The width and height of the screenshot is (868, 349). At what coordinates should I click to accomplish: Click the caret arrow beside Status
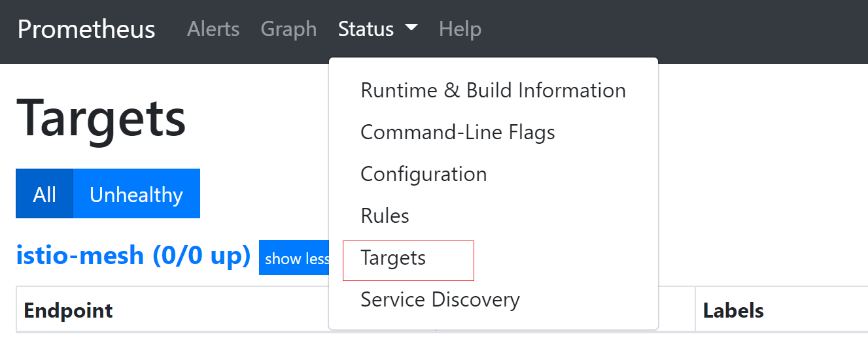(x=411, y=29)
